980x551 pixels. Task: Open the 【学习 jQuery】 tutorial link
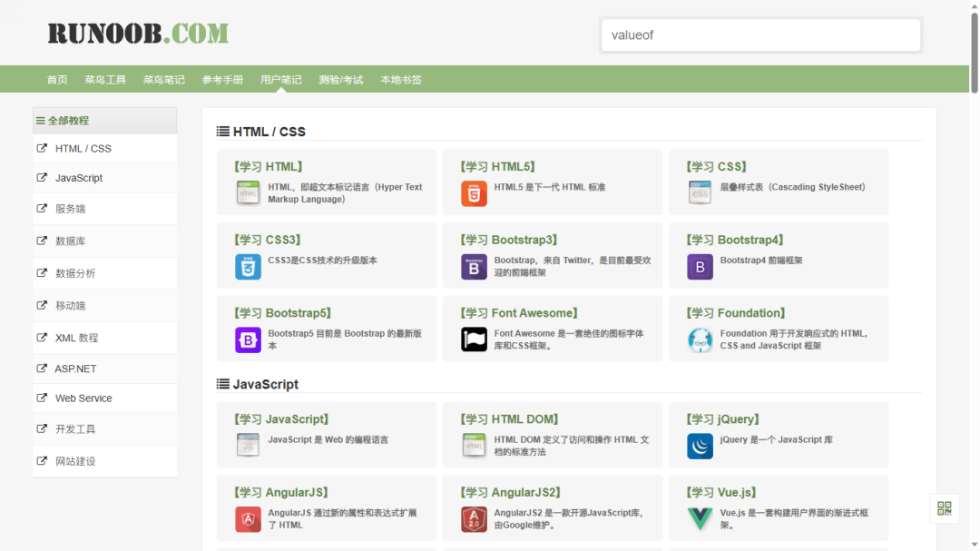pos(722,419)
